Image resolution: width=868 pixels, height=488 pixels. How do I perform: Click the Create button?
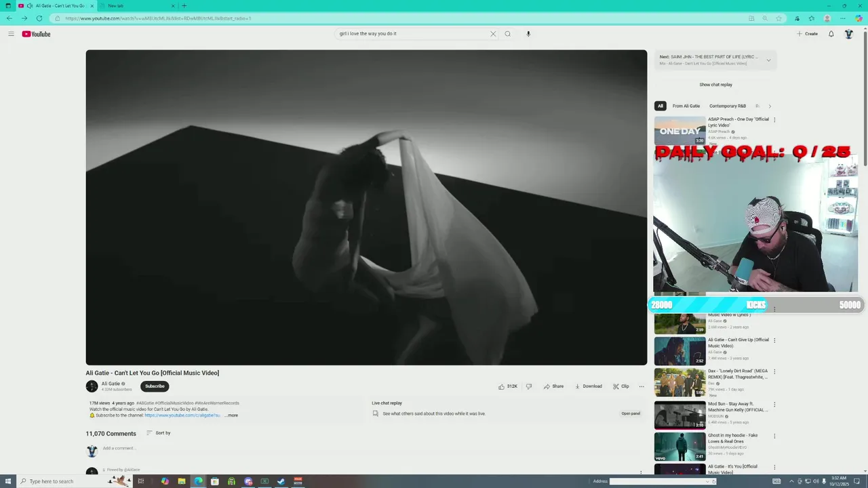coord(807,34)
